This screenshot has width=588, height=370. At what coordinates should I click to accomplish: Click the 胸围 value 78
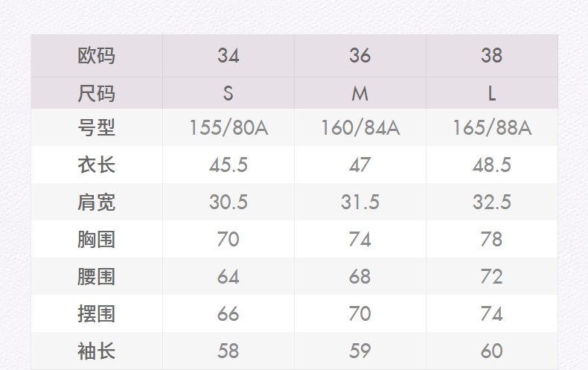pyautogui.click(x=492, y=239)
